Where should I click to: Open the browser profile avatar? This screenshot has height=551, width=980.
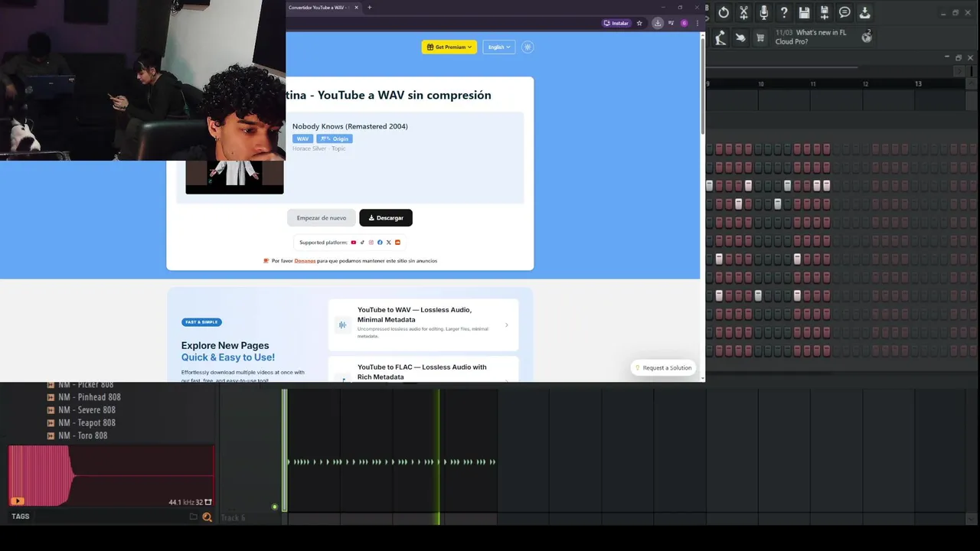[684, 23]
